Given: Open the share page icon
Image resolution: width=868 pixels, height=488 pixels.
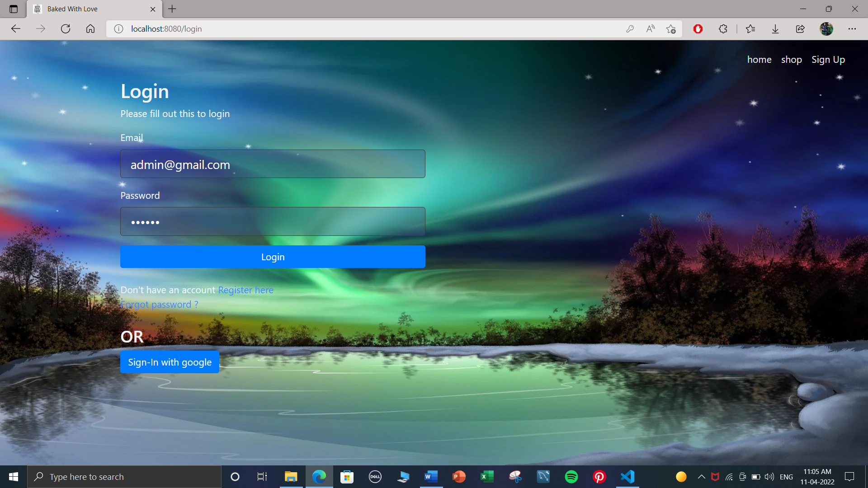Looking at the screenshot, I should [800, 29].
